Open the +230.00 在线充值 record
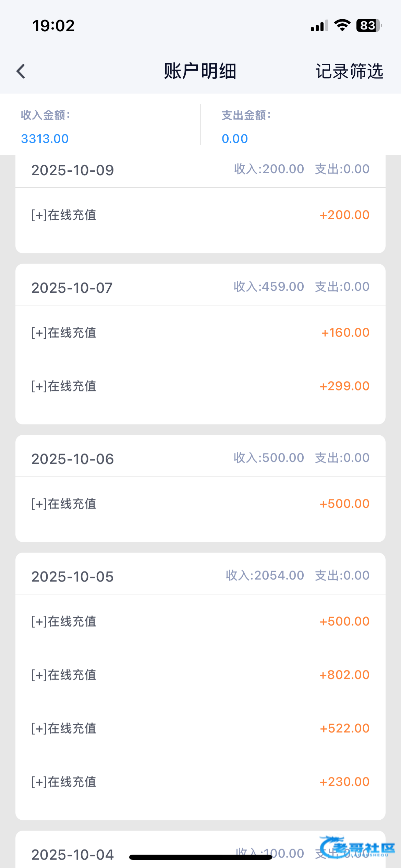 [x=200, y=782]
